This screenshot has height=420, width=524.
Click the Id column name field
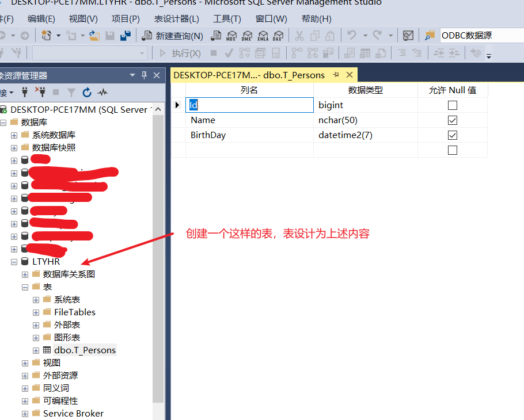(249, 105)
